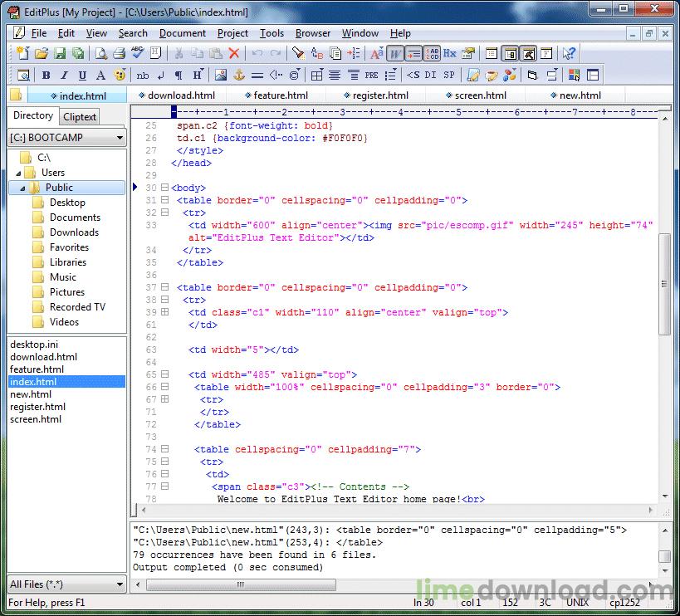Open Find with the flashlight icon
This screenshot has width=680, height=616.
pyautogui.click(x=298, y=53)
